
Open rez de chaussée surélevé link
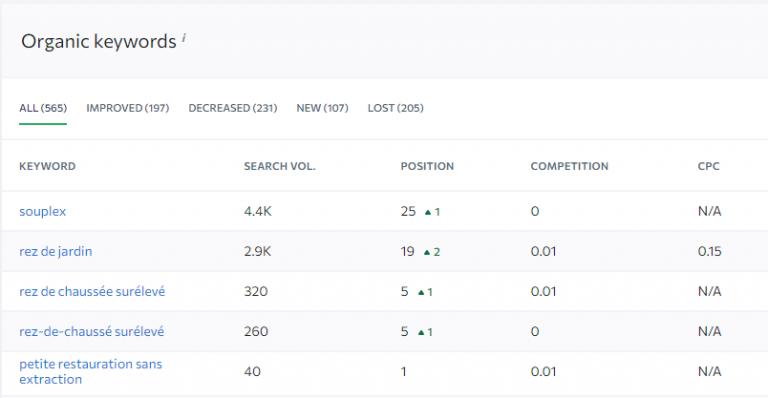pos(92,292)
